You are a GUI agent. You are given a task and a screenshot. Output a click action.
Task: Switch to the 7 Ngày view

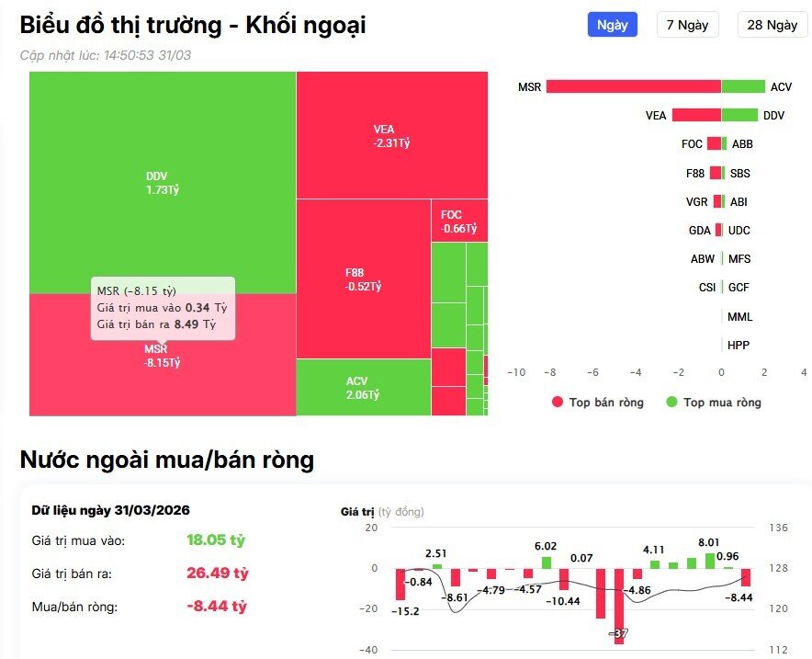click(687, 25)
